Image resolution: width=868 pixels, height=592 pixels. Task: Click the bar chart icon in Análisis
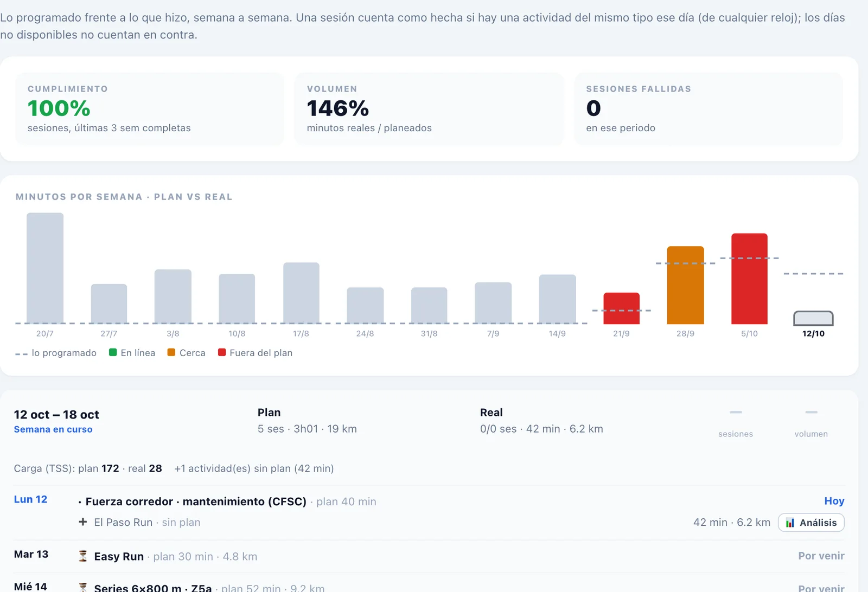pyautogui.click(x=790, y=523)
